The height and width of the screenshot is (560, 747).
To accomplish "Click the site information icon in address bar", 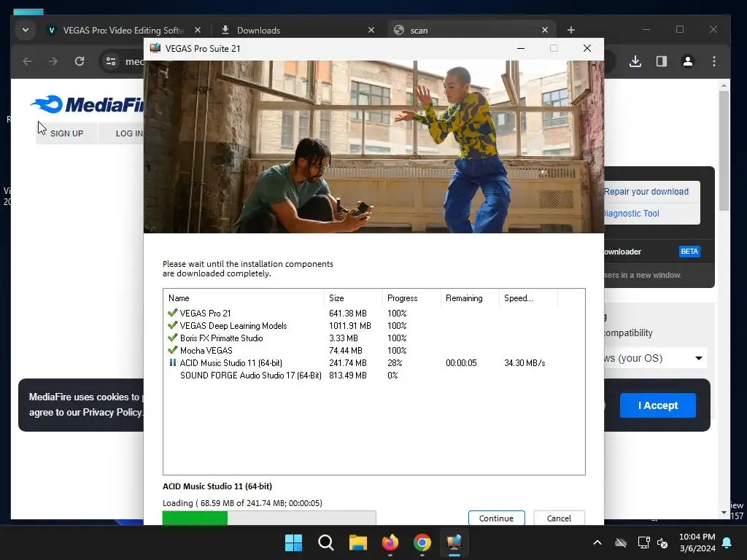I will point(111,61).
